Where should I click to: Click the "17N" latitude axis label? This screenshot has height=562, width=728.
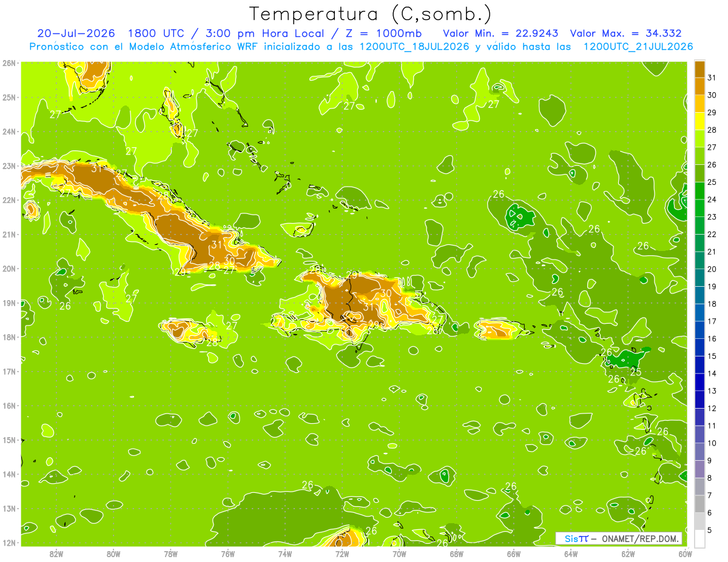[10, 371]
